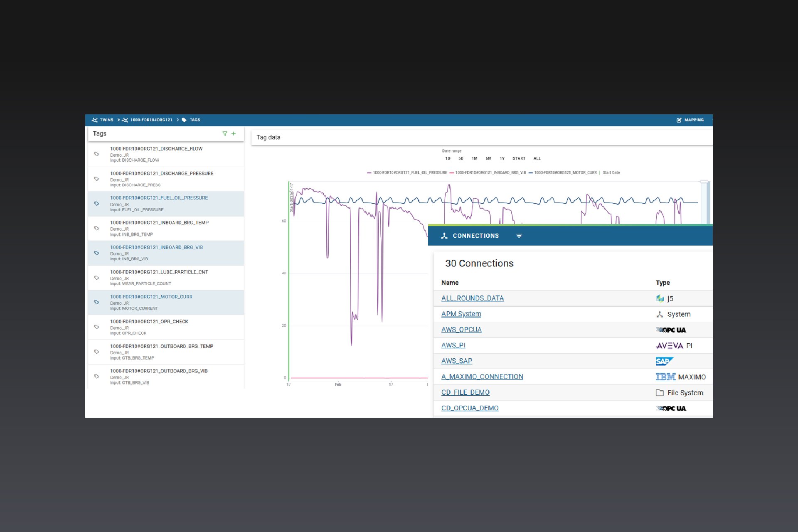The width and height of the screenshot is (798, 532).
Task: Open the A_MAXIMO_CONNECTION link
Action: tap(482, 377)
